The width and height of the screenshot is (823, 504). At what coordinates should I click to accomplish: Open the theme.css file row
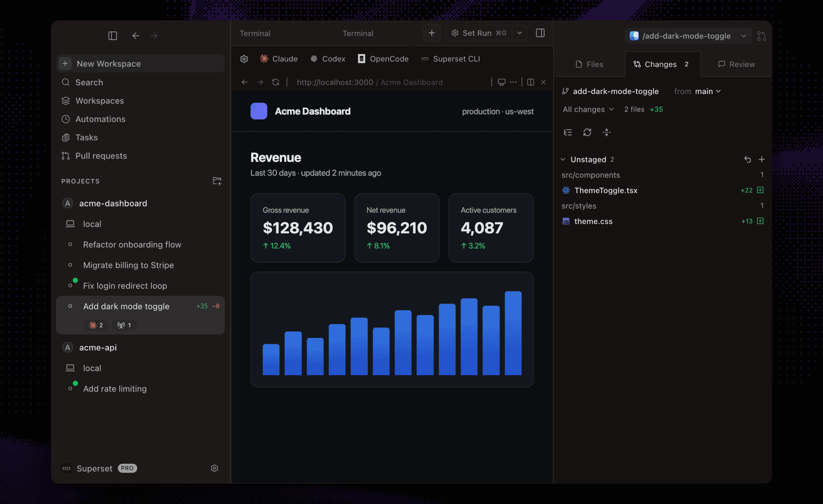click(x=663, y=221)
